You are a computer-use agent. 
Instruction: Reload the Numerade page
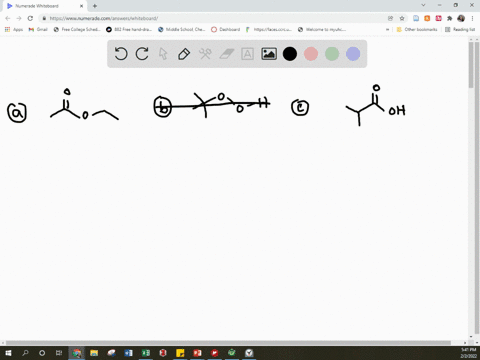(30, 18)
